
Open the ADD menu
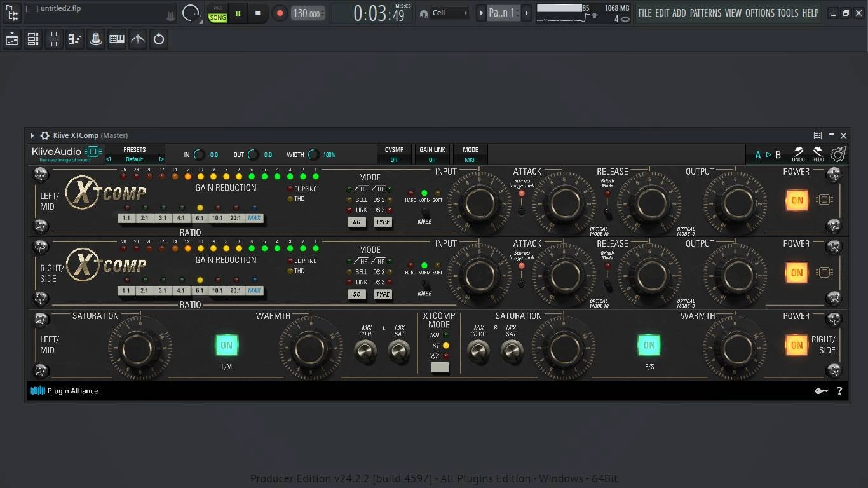coord(679,13)
